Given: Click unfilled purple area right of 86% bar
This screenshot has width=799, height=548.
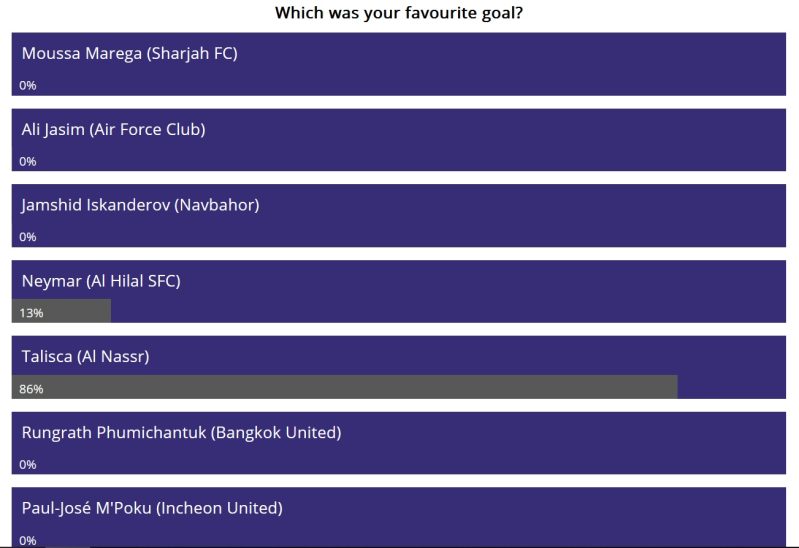Looking at the screenshot, I should [732, 386].
